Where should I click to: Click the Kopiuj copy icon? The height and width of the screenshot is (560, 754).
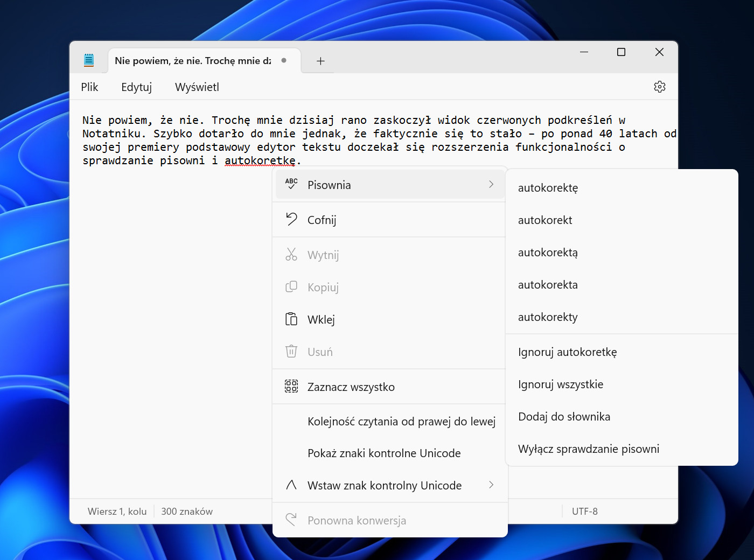(291, 286)
